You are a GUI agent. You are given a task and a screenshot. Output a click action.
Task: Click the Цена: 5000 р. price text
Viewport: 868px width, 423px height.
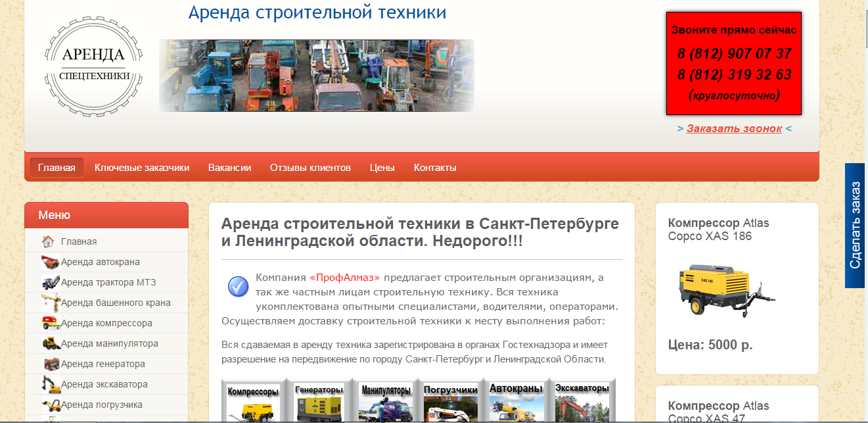click(x=710, y=345)
